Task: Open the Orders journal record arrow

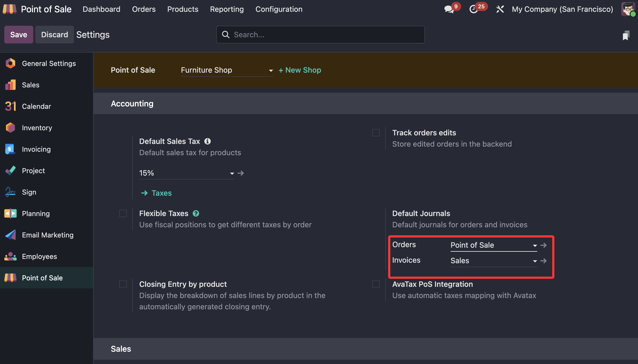Action: (x=543, y=245)
